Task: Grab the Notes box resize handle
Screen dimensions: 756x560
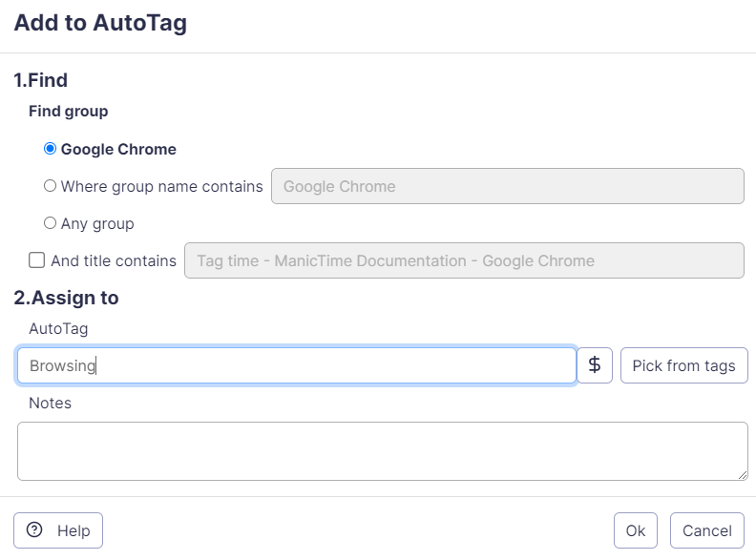Action: pos(742,474)
